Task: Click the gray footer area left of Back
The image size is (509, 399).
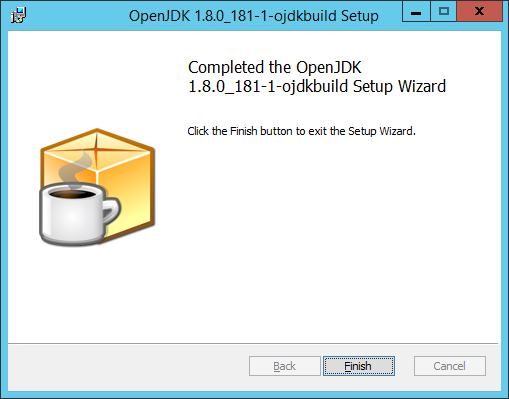Action: (x=128, y=367)
